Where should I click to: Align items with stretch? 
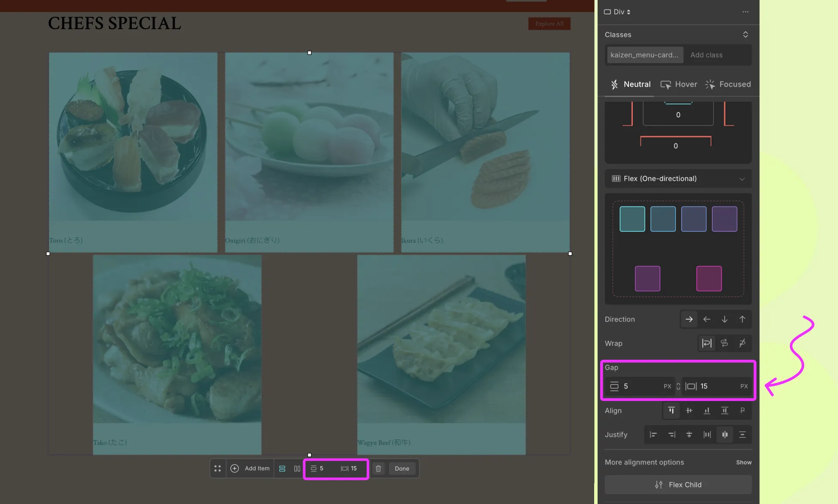(725, 410)
